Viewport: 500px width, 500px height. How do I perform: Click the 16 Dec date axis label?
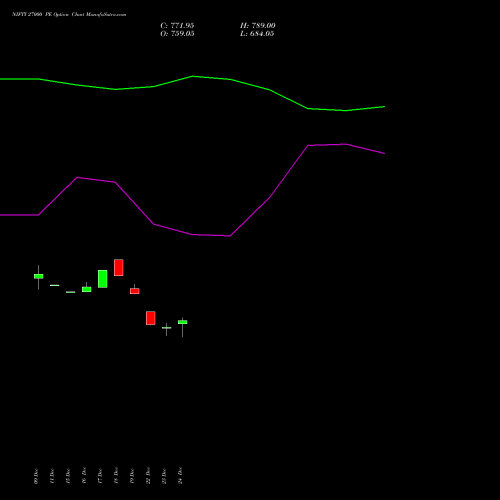tap(84, 476)
